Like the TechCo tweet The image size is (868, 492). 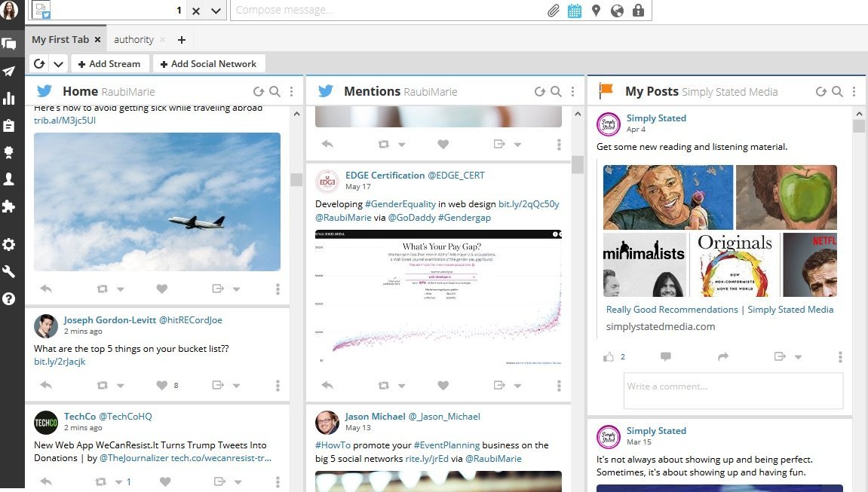click(x=165, y=481)
